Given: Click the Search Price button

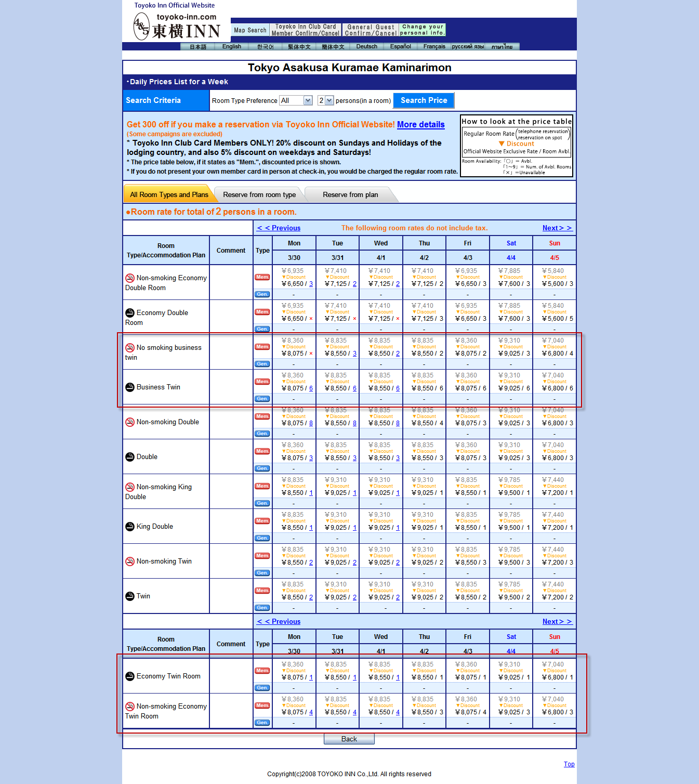Looking at the screenshot, I should click(424, 100).
